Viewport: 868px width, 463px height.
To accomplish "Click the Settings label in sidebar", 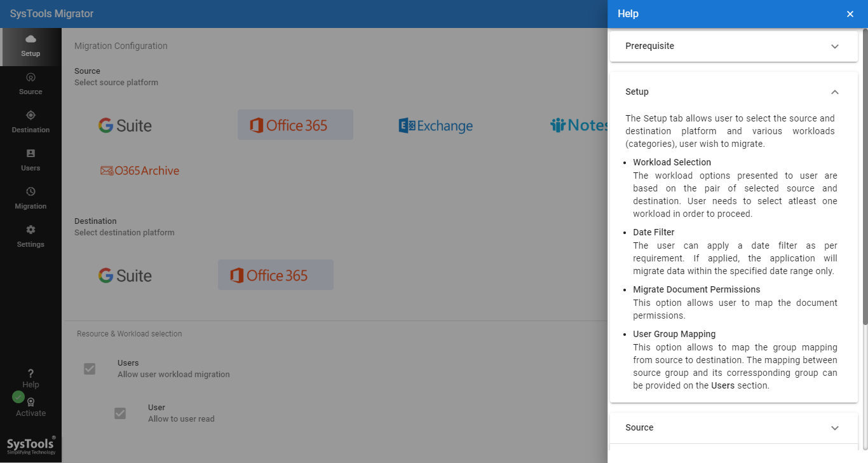I will [31, 244].
